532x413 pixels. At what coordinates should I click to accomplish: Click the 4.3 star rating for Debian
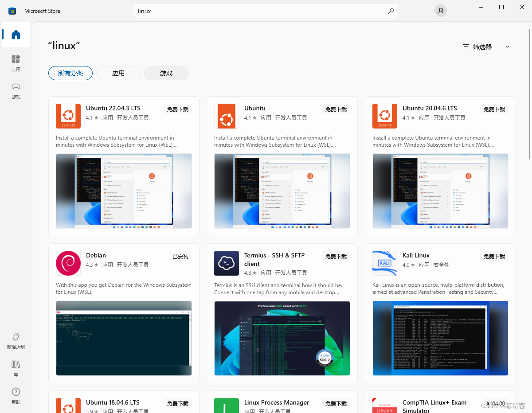(92, 265)
